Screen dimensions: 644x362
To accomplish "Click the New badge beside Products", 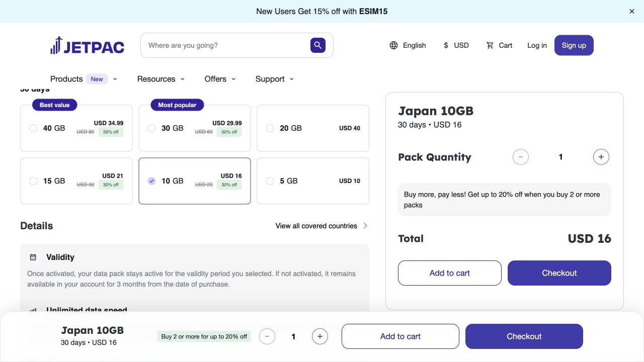I will pyautogui.click(x=97, y=79).
